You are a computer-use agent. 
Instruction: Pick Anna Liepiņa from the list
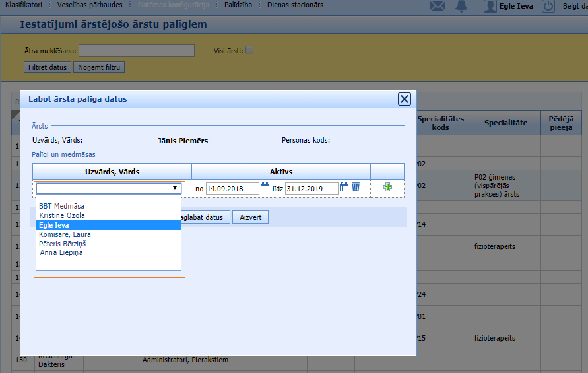pyautogui.click(x=61, y=253)
